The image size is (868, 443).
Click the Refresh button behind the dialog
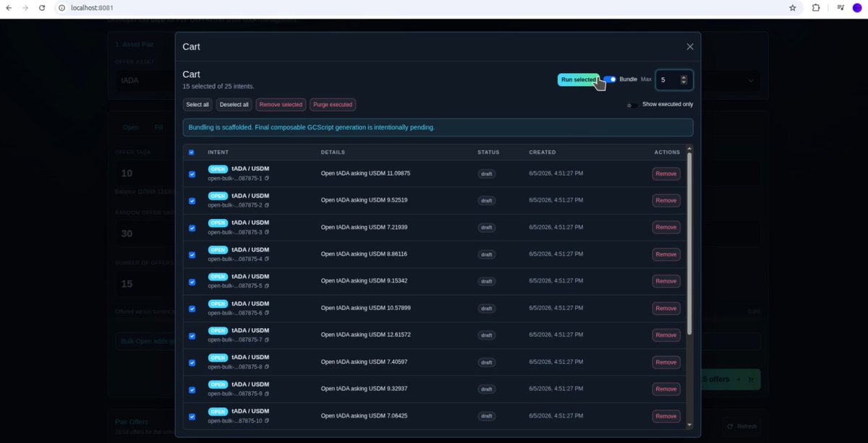point(742,426)
